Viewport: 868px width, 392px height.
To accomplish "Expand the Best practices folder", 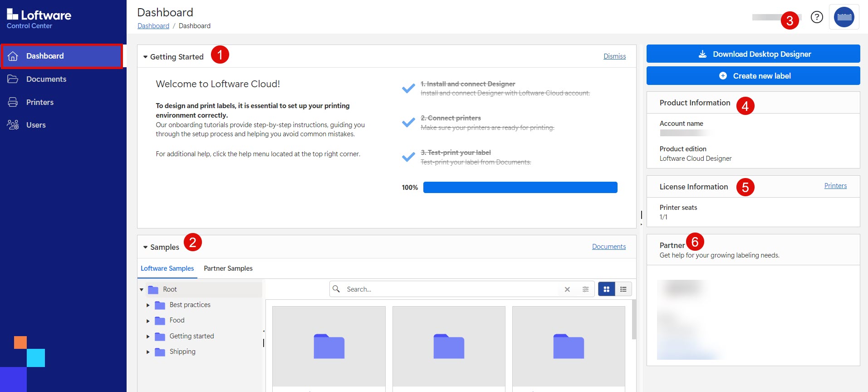I will coord(148,305).
